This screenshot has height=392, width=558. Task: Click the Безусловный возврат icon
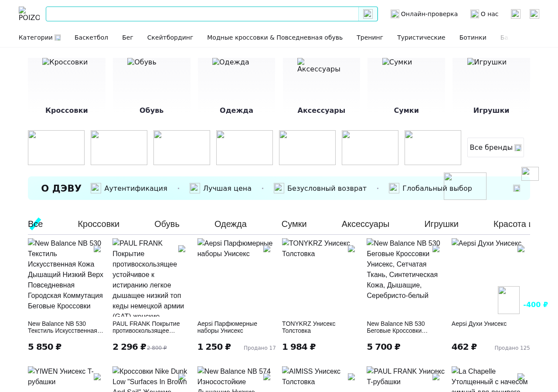click(279, 188)
